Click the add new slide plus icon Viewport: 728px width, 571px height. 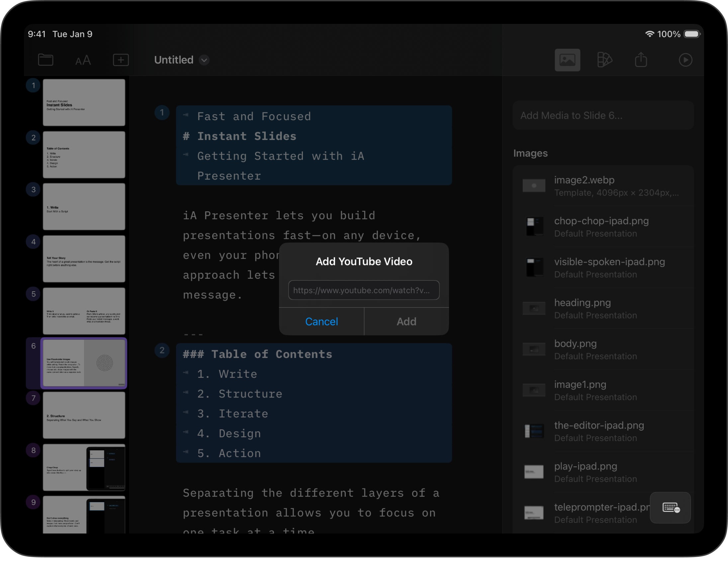[121, 60]
